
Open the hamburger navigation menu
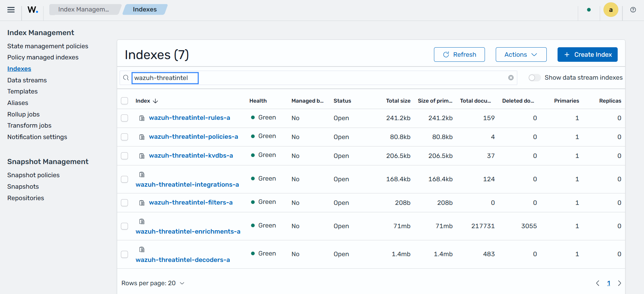pos(11,10)
